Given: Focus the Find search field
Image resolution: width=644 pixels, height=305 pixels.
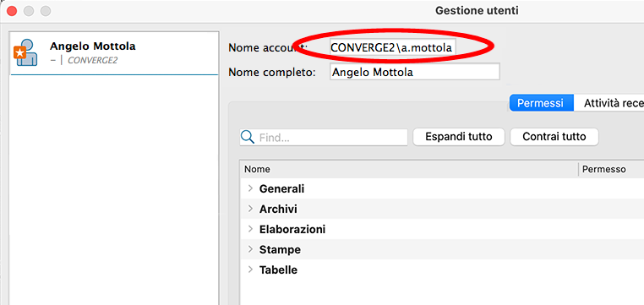Looking at the screenshot, I should (x=324, y=137).
